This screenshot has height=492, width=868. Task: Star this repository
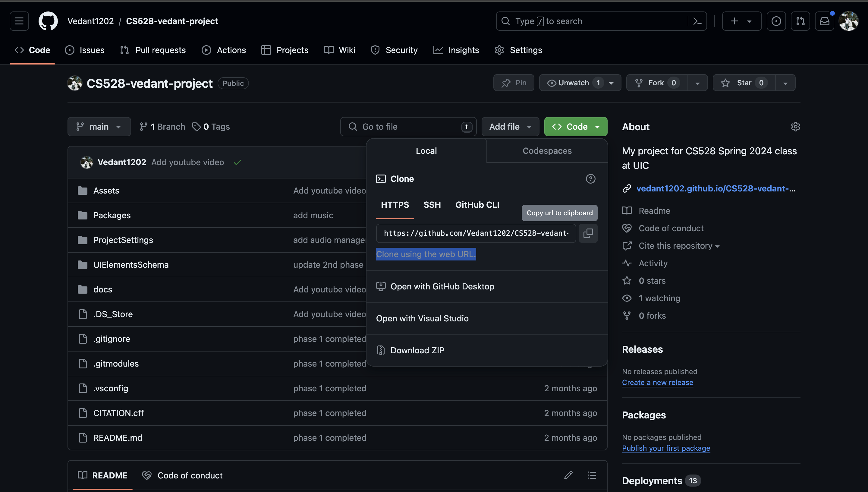coord(744,83)
